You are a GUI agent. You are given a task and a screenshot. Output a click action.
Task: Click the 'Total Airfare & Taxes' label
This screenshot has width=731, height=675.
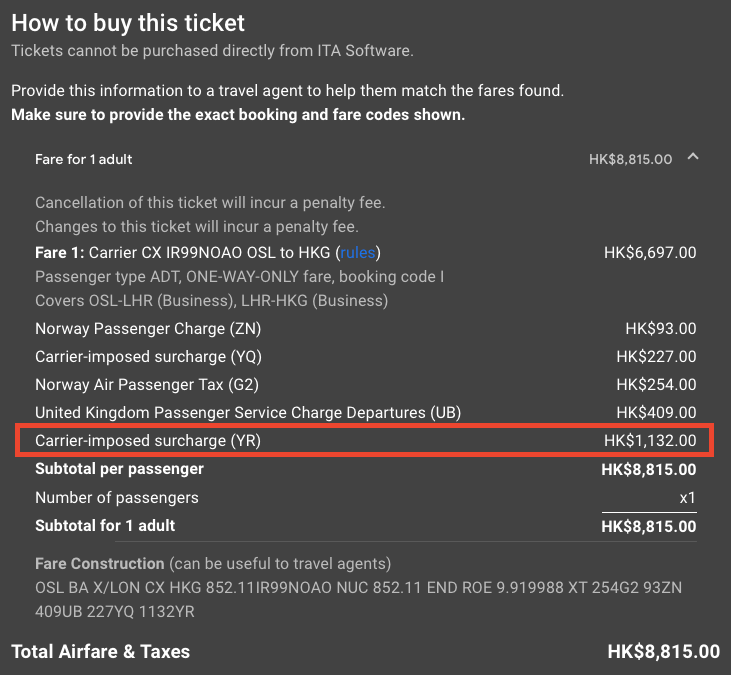pyautogui.click(x=100, y=652)
